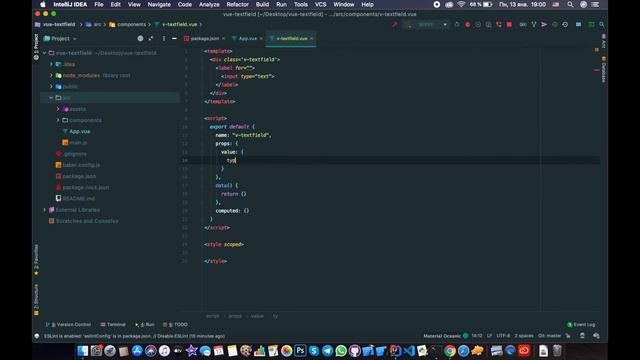This screenshot has height=360, width=640.
Task: Open the File menu
Action: pyautogui.click(x=99, y=4)
